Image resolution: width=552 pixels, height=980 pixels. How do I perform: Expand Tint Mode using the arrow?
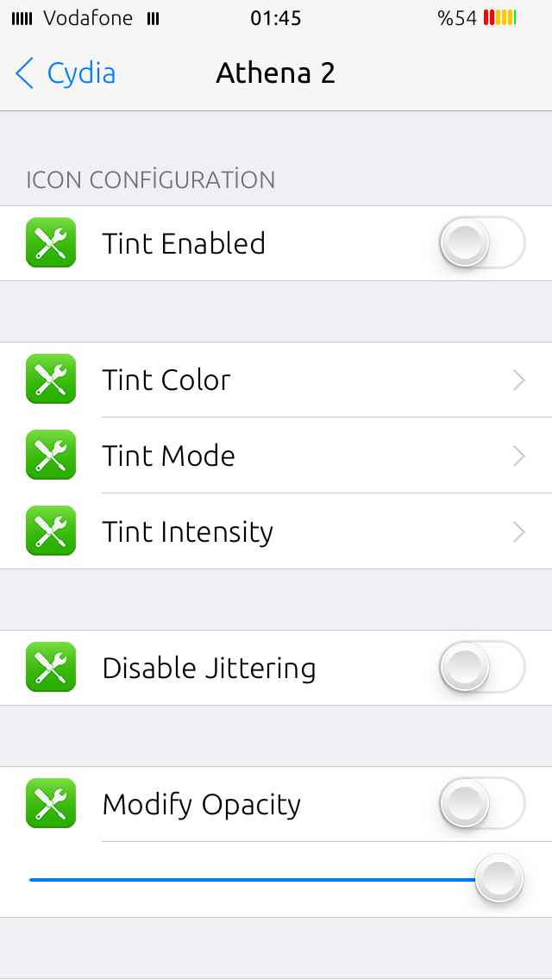pyautogui.click(x=518, y=456)
